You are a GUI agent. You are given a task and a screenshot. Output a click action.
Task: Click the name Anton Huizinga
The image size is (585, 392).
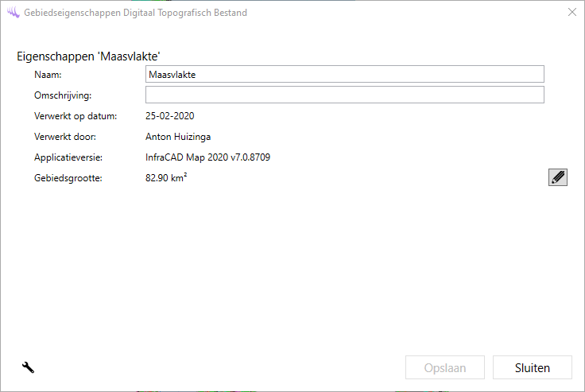point(178,137)
